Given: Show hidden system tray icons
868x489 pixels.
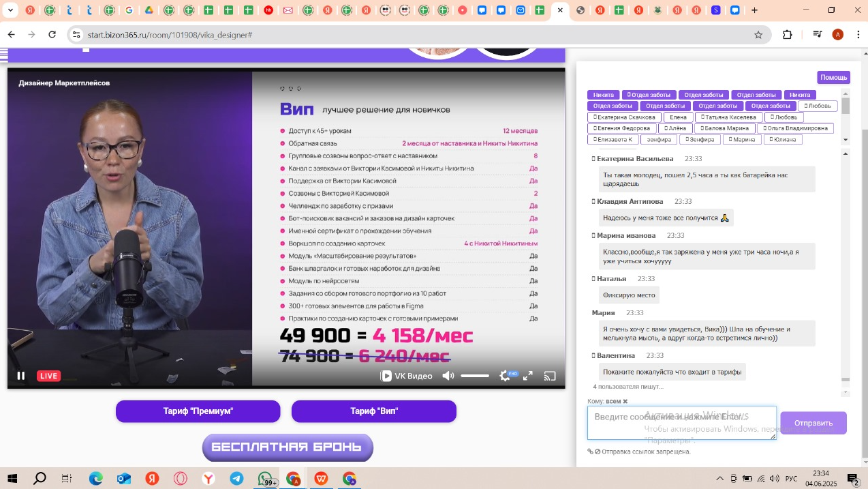Looking at the screenshot, I should tap(719, 479).
